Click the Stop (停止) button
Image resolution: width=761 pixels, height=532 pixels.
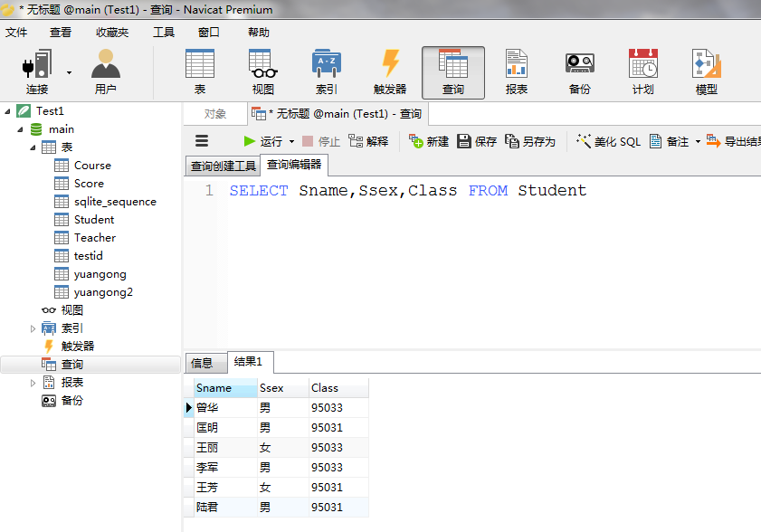click(x=321, y=141)
